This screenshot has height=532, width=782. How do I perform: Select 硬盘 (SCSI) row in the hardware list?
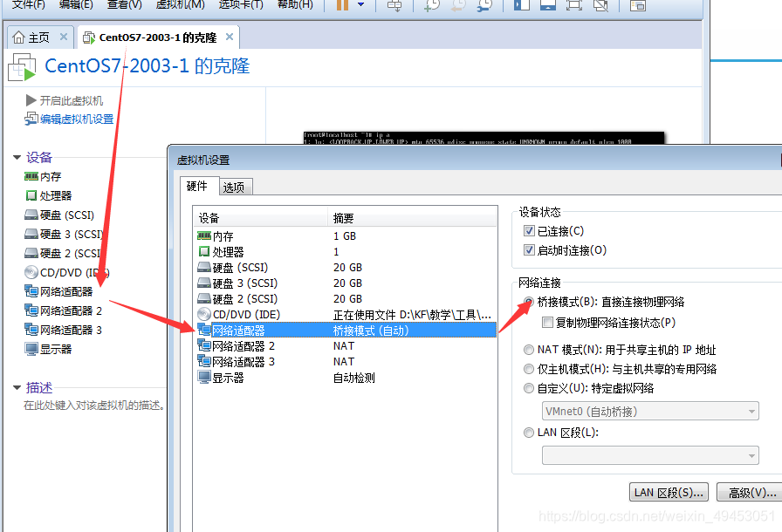click(x=345, y=268)
